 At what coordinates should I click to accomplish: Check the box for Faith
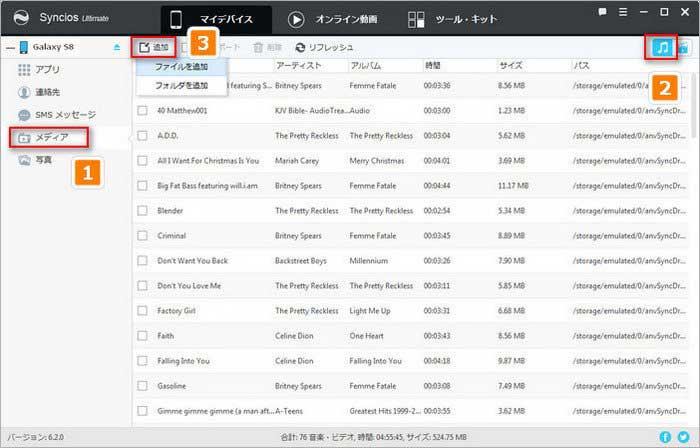[x=142, y=336]
